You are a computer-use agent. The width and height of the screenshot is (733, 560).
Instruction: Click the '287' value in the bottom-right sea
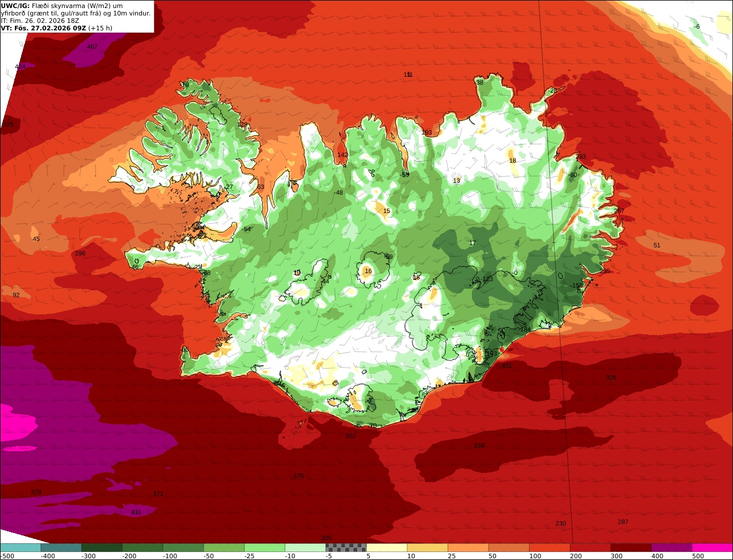click(x=623, y=522)
